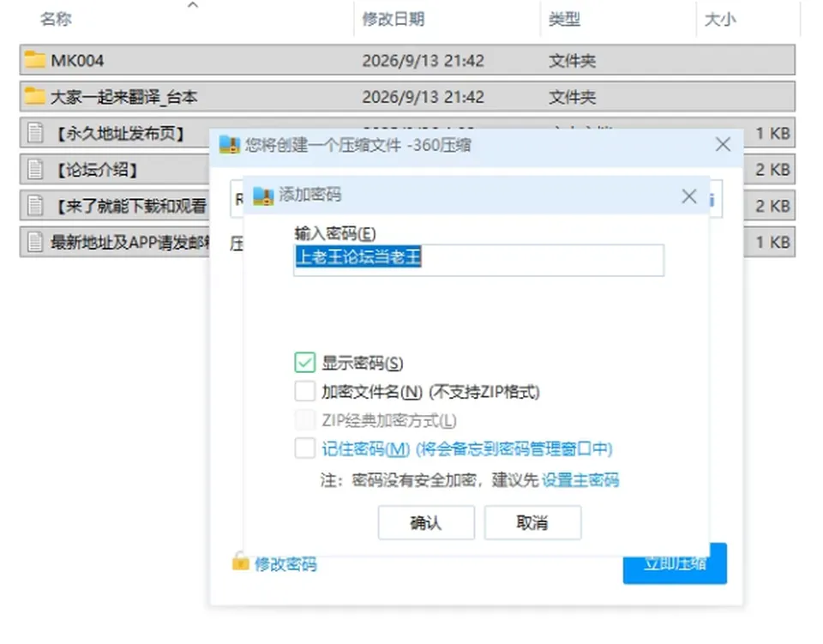Screen dimensions: 823x644
Task: Click the 【论坛介绍】 text file icon
Action: [35, 169]
